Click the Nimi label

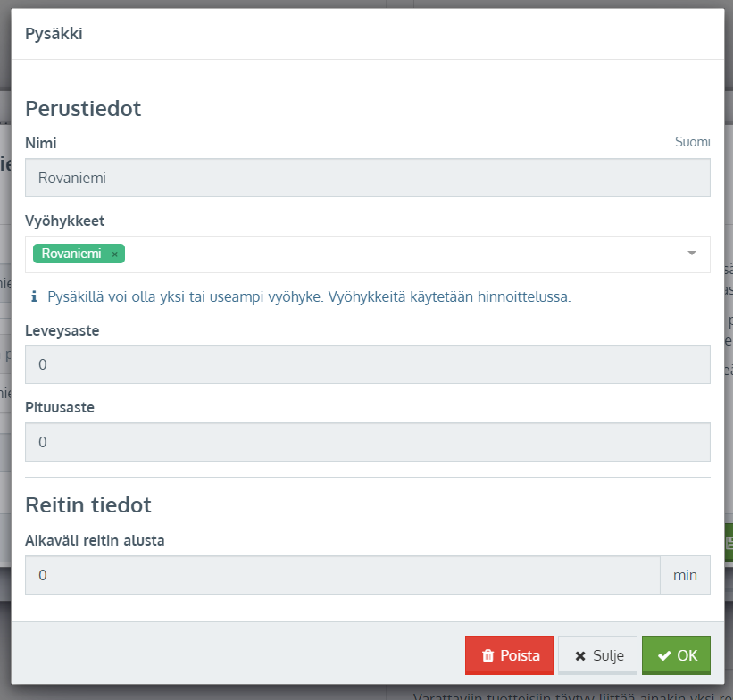(x=41, y=143)
